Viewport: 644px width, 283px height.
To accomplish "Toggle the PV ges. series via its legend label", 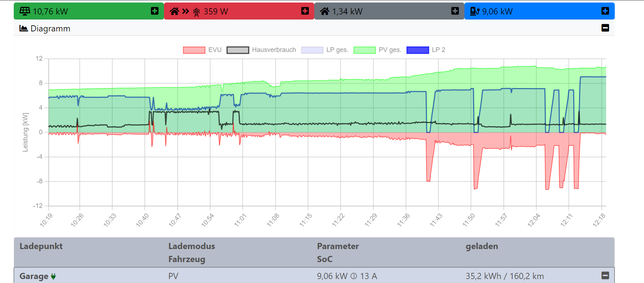I will point(390,50).
